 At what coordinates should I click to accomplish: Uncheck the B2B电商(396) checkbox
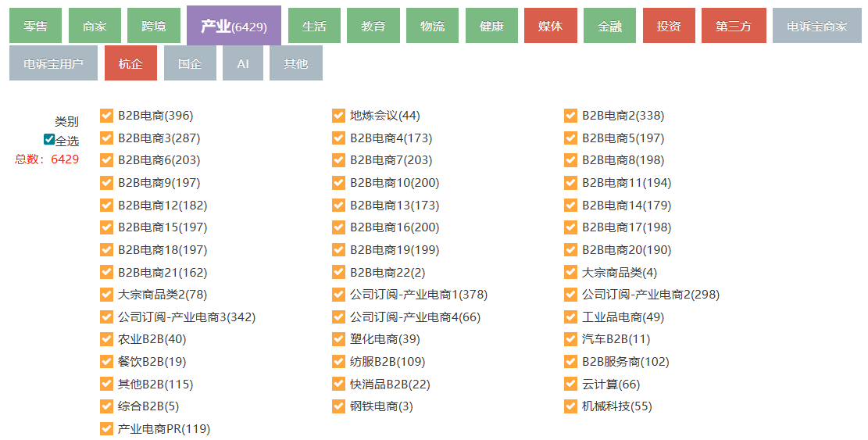click(x=107, y=116)
